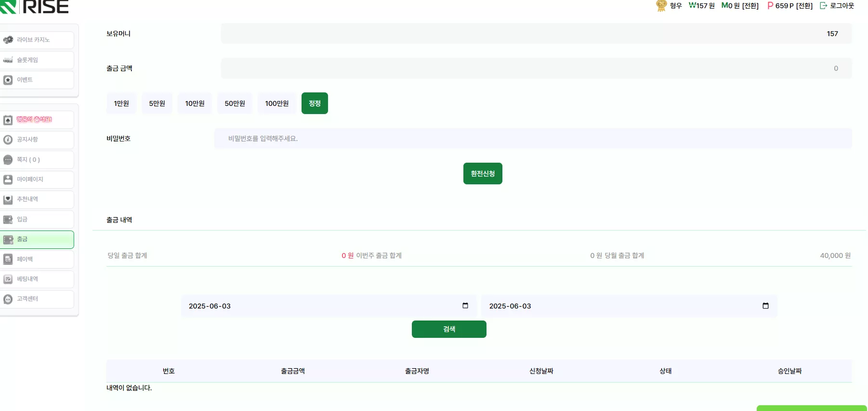Click the pink P points icon

[770, 5]
